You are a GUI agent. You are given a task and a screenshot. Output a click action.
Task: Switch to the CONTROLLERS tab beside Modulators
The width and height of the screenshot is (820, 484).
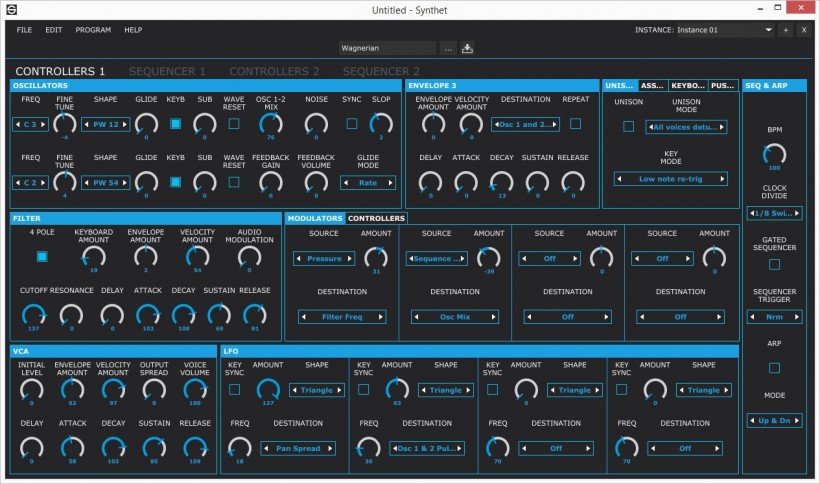[x=376, y=218]
